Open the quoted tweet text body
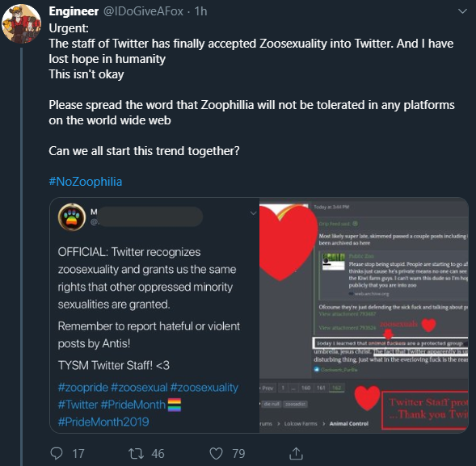 click(149, 309)
